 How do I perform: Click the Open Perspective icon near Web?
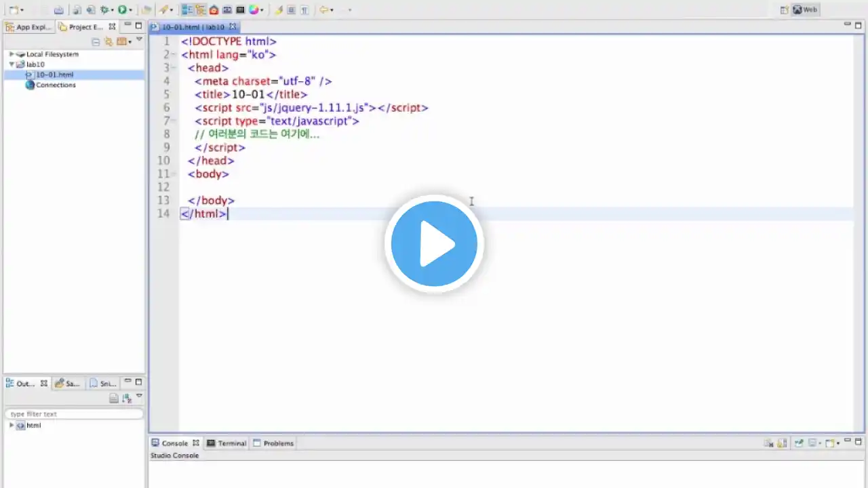pos(785,10)
